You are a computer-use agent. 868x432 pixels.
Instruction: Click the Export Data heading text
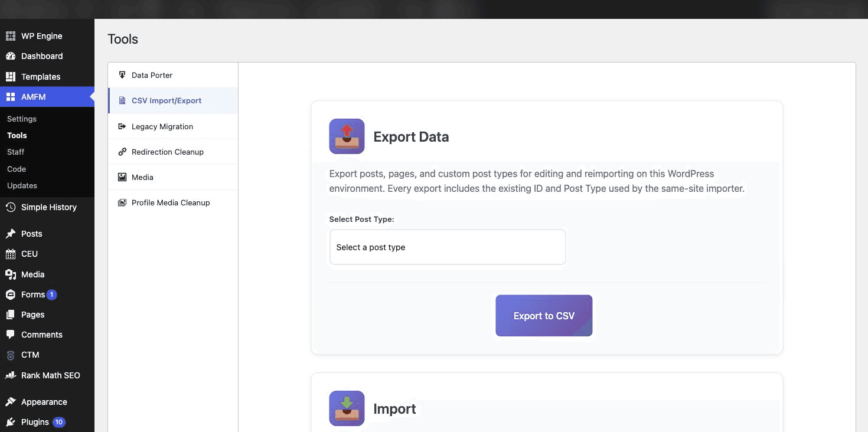411,137
